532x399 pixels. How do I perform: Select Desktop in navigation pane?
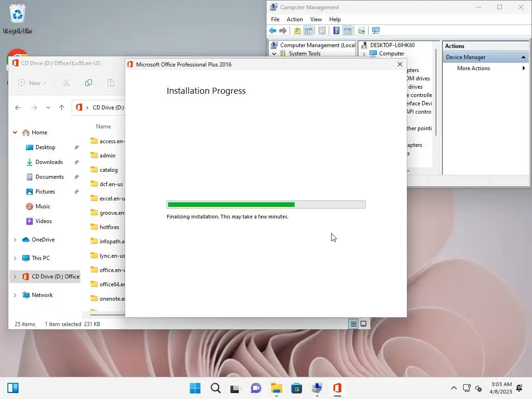click(x=45, y=147)
